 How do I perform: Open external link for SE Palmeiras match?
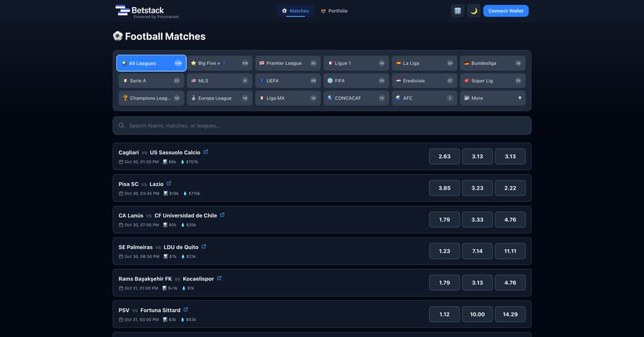click(204, 246)
